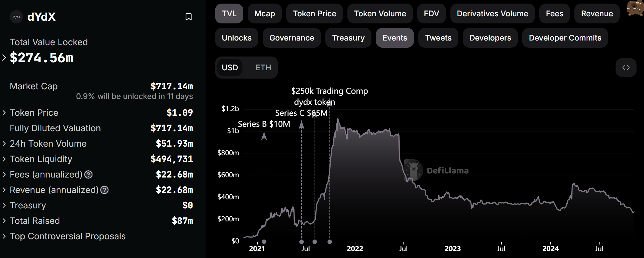This screenshot has height=258, width=644.
Task: Click the llama avatar icon
Action: click(x=635, y=8)
